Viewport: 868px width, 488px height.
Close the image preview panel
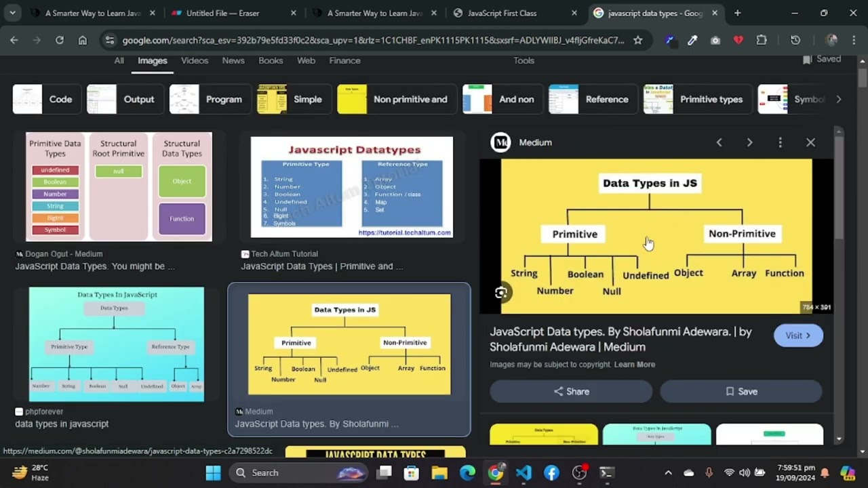(x=810, y=142)
